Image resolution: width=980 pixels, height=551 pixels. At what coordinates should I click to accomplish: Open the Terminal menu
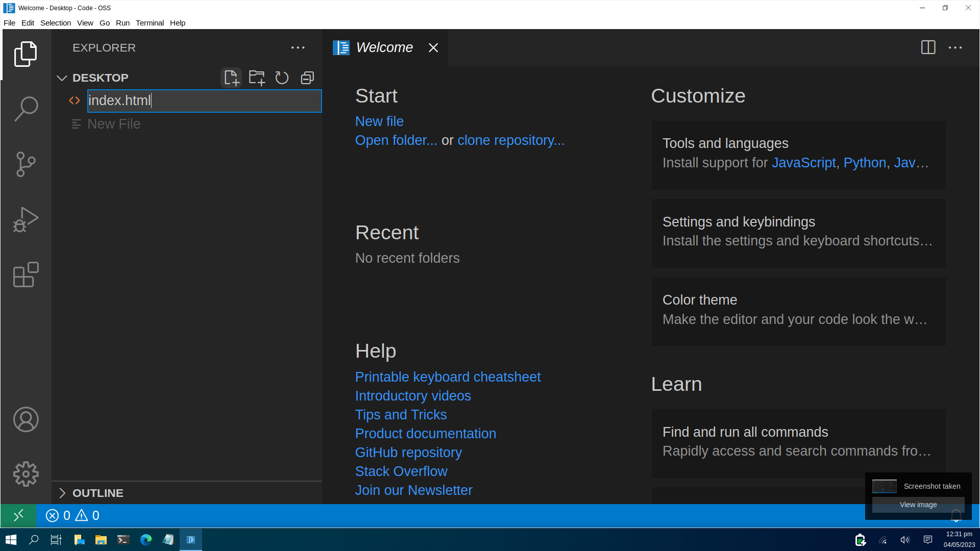click(150, 23)
